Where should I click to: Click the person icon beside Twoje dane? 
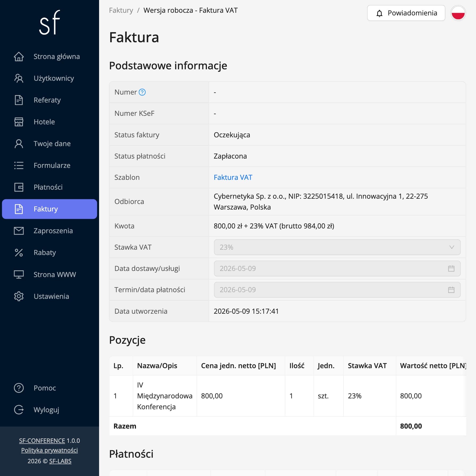coord(19,144)
